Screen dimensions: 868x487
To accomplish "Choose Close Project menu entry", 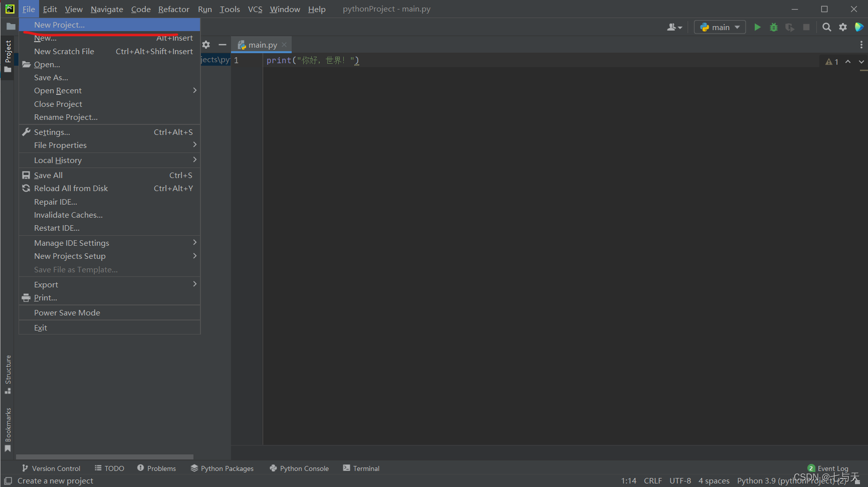I will coord(110,104).
